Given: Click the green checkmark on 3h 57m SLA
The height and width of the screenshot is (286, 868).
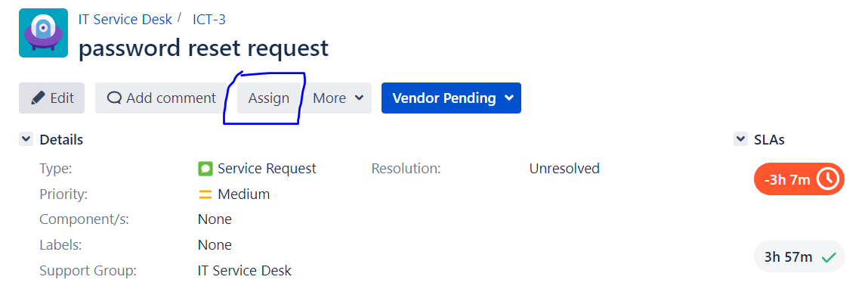Looking at the screenshot, I should pos(829,257).
